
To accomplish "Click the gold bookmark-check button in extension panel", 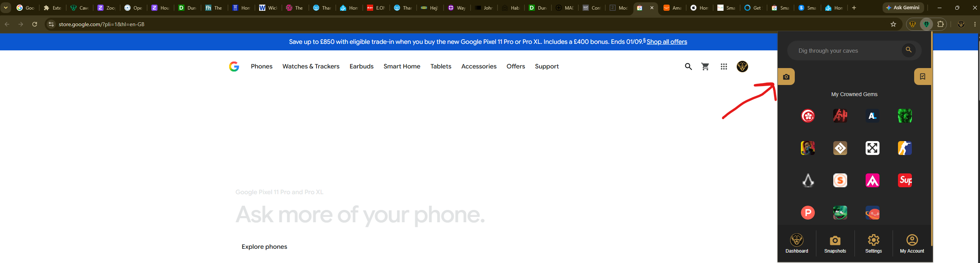I will [923, 77].
